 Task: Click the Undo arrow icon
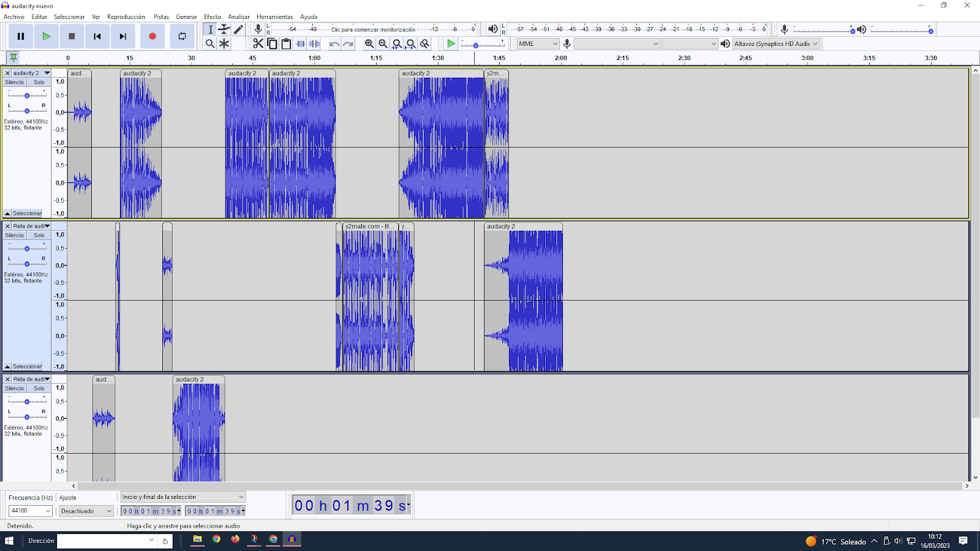[x=334, y=43]
